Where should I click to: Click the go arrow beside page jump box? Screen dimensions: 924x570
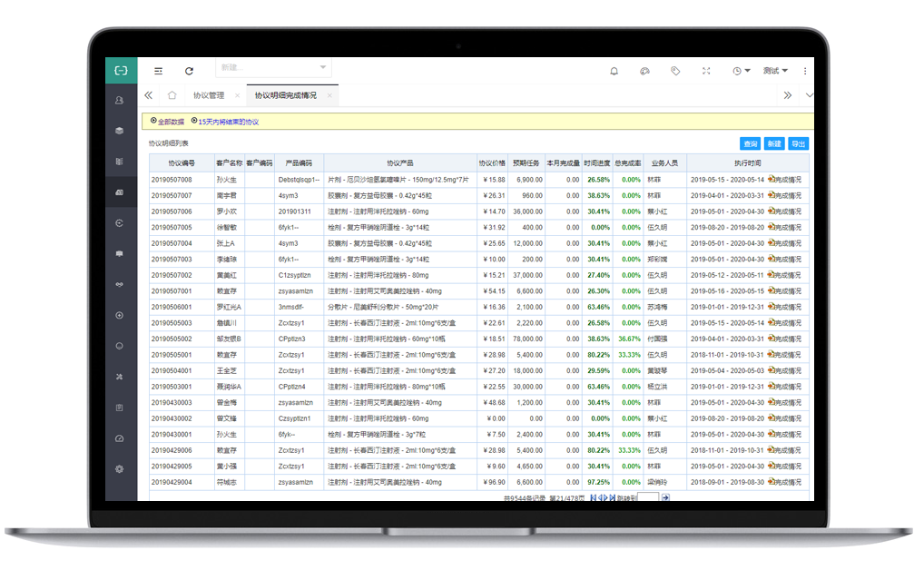[666, 498]
